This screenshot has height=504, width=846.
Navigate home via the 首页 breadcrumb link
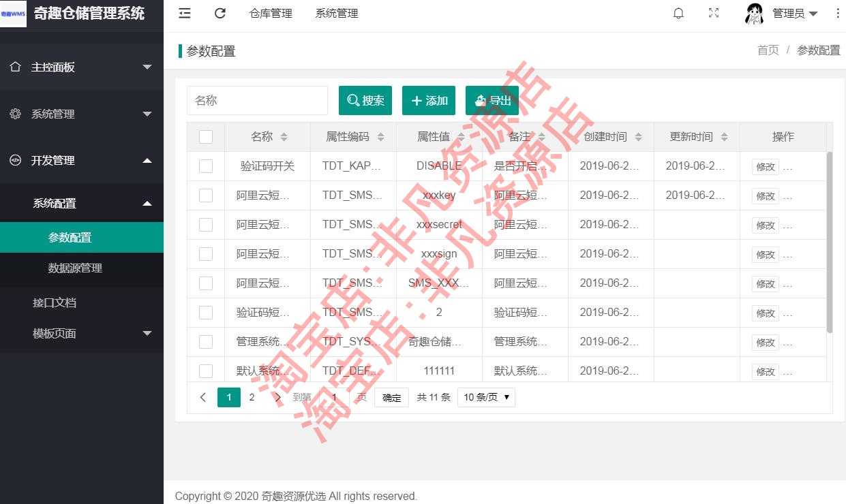(767, 50)
